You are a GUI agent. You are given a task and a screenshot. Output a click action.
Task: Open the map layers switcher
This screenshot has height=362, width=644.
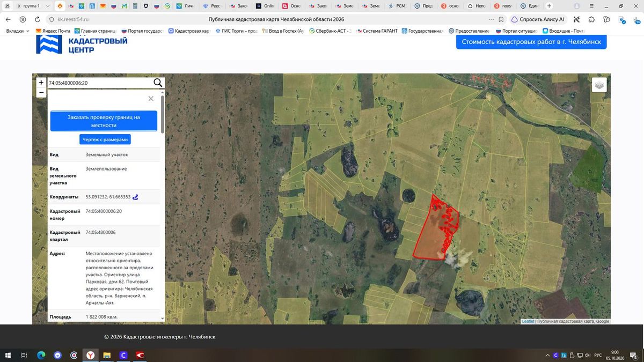[599, 85]
